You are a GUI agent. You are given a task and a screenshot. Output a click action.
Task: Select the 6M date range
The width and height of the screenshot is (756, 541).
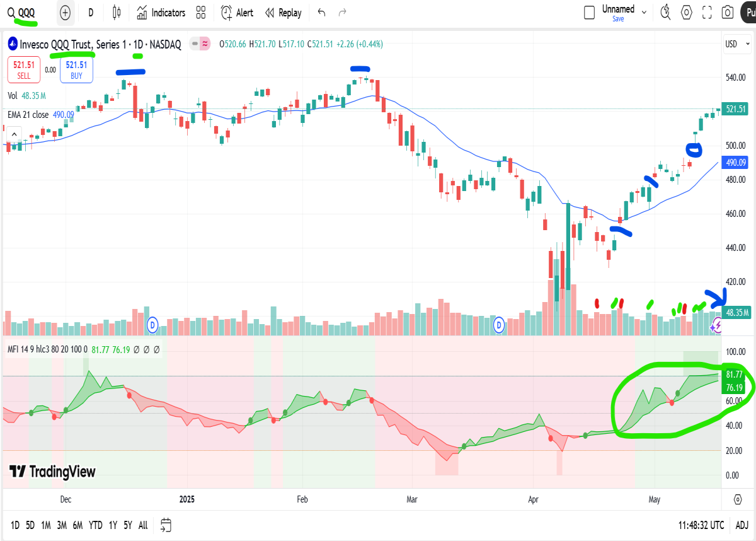tap(77, 525)
